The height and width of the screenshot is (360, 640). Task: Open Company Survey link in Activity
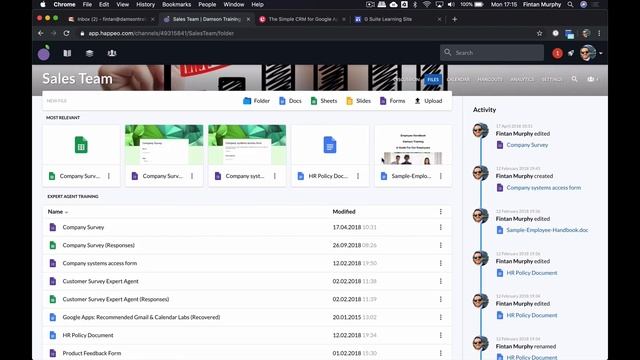[527, 145]
